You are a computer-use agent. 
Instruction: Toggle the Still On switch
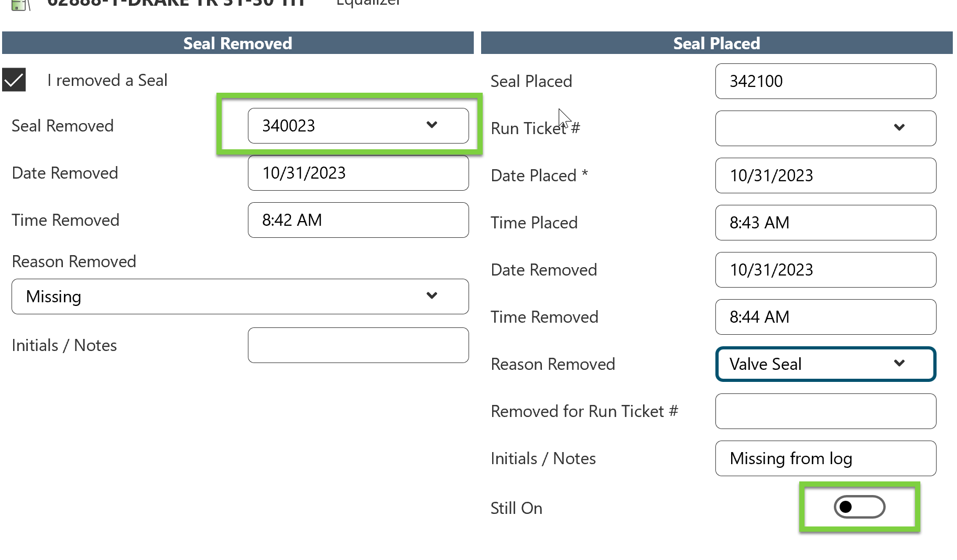859,507
